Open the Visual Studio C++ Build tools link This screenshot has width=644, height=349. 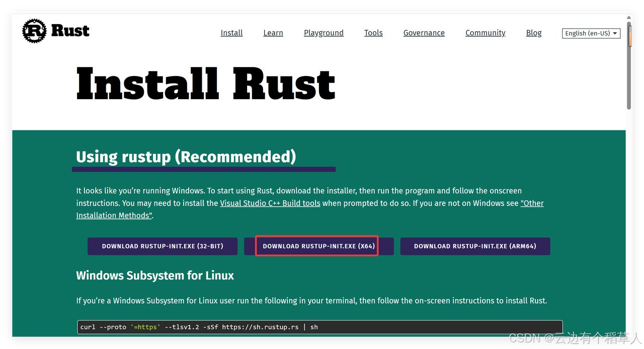tap(270, 203)
